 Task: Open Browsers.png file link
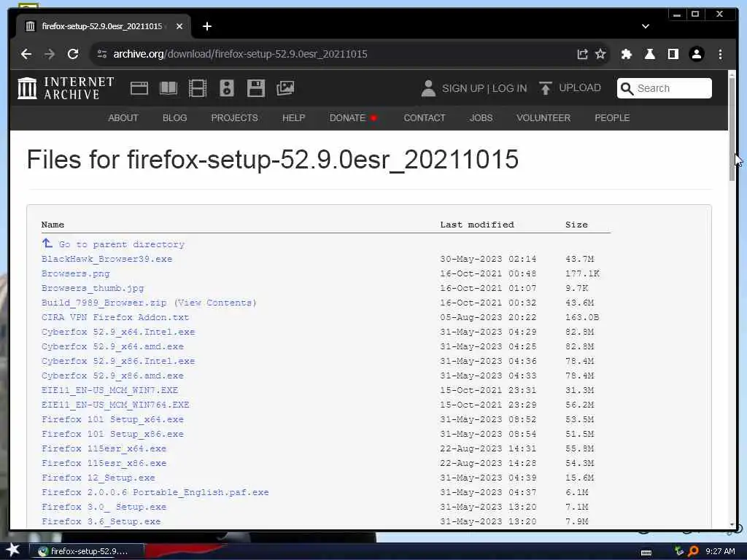click(x=75, y=274)
